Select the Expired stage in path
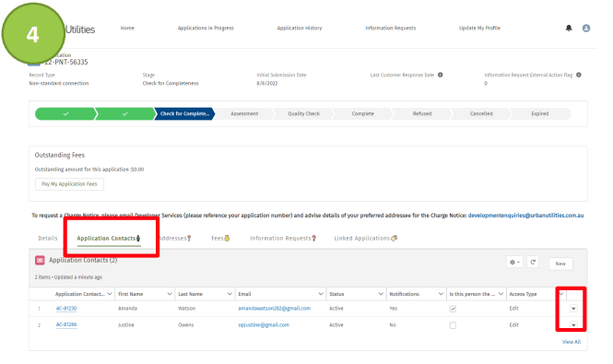 point(540,113)
